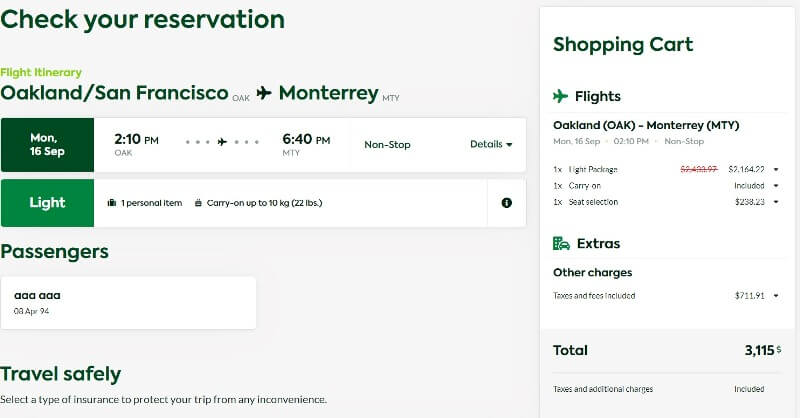Viewport: 800px width, 418px height.
Task: Expand the Light Package price arrow
Action: [x=776, y=169]
